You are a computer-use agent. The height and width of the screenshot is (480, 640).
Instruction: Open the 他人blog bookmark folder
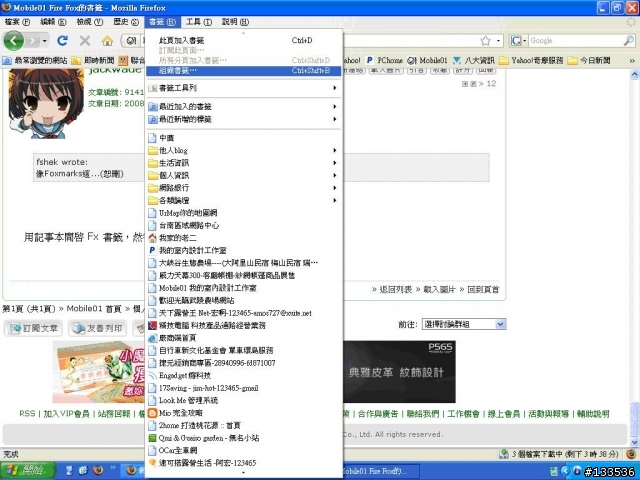tap(243, 150)
